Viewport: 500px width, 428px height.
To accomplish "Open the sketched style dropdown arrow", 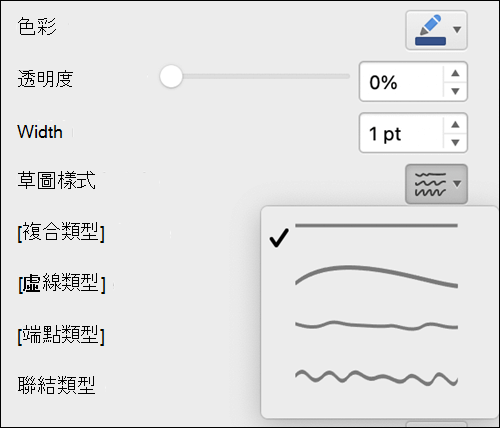I will pos(457,184).
